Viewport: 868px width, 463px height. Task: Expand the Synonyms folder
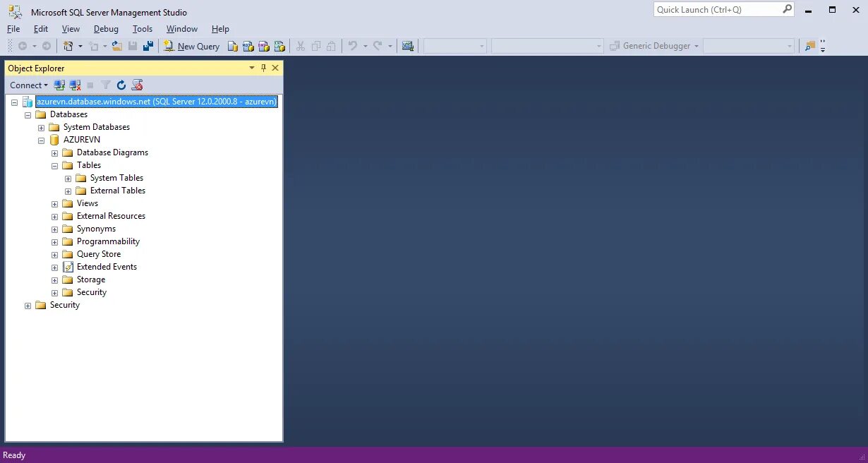(x=54, y=229)
